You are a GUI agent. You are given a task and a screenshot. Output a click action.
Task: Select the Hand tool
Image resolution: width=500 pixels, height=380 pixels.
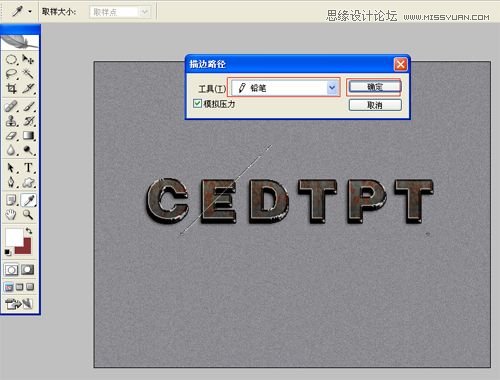(x=11, y=215)
